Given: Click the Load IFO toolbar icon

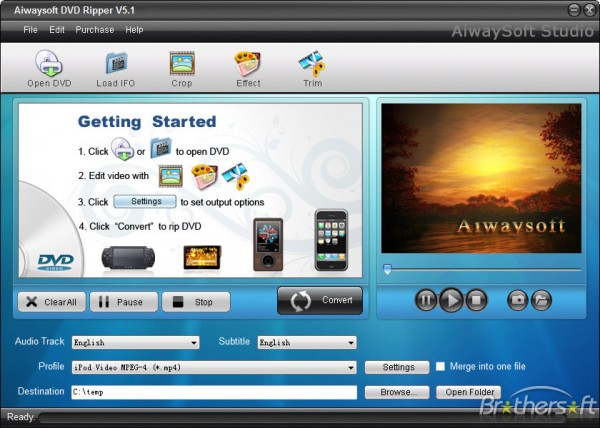Looking at the screenshot, I should coord(116,69).
